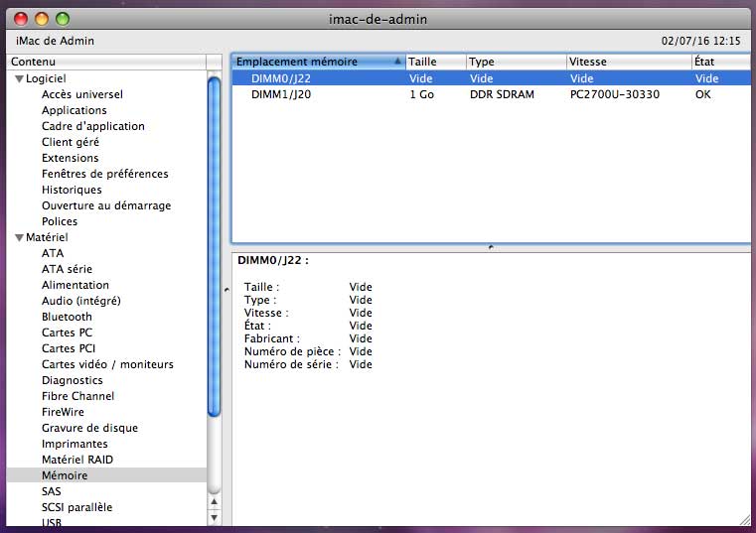The image size is (756, 533).
Task: Click the 1 Go size cell
Action: [x=422, y=94]
